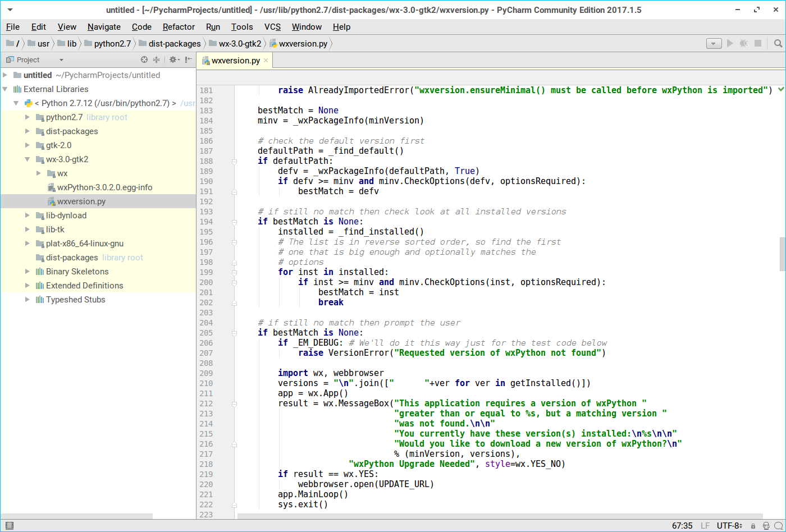Collapse the Python 2.7.12 interpreter node
This screenshot has height=532, width=786.
pos(16,103)
